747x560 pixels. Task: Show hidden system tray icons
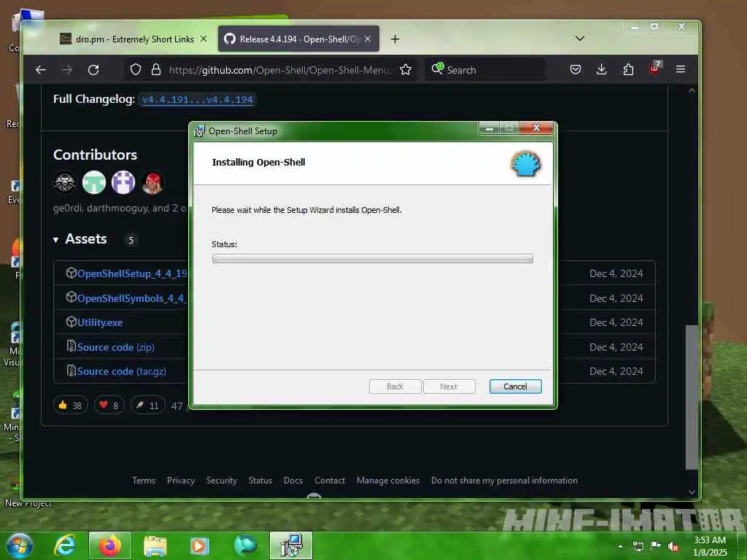(x=620, y=546)
